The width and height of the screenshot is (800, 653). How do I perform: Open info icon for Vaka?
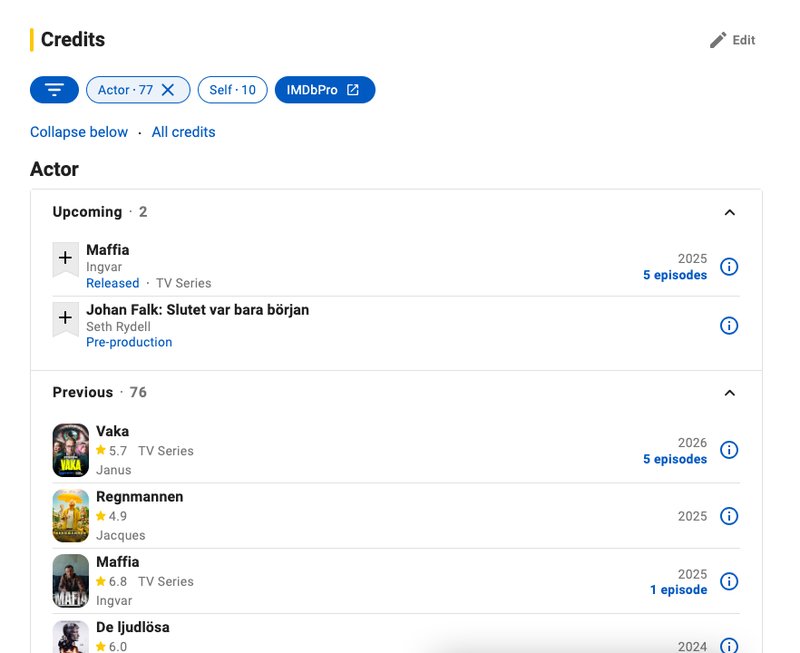pos(729,450)
